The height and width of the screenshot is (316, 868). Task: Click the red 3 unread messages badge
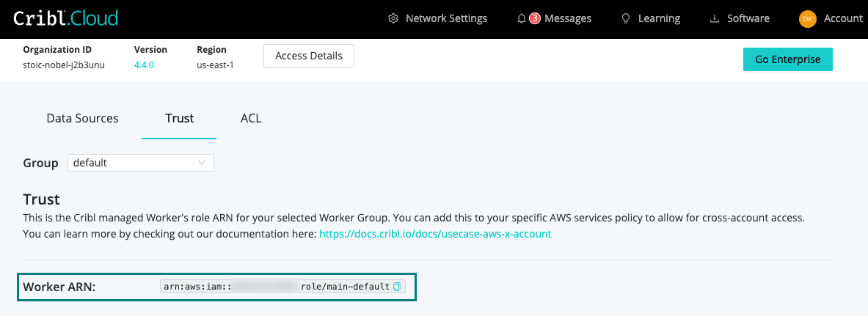[534, 18]
